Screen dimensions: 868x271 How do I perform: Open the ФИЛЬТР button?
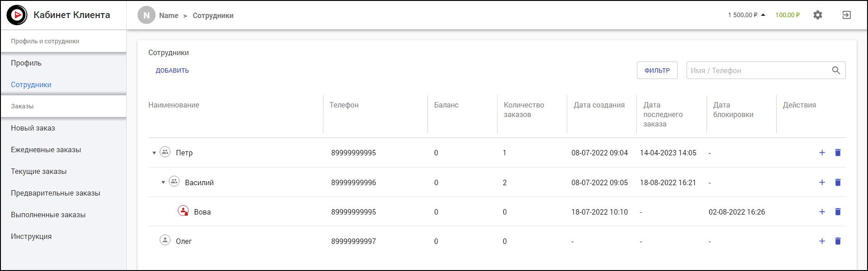tap(657, 70)
